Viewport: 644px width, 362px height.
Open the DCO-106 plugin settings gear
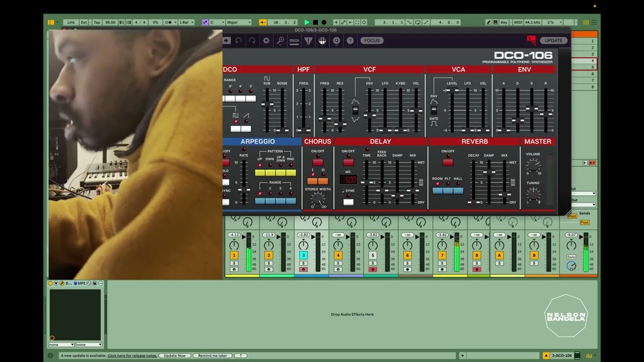[266, 41]
